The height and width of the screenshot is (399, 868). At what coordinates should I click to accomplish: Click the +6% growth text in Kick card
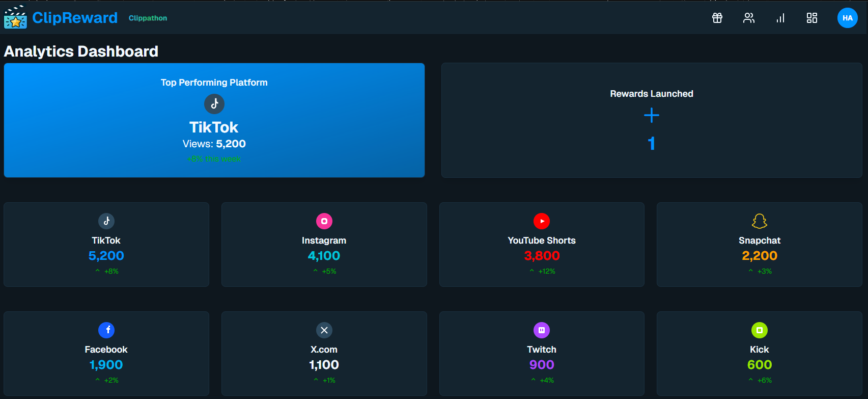click(x=765, y=380)
